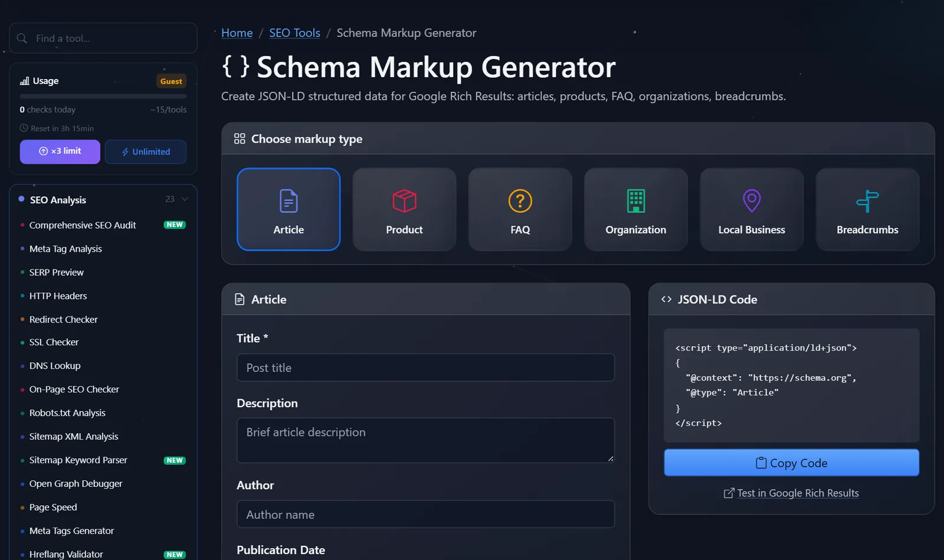Copy the generated JSON-LD code
The image size is (944, 560).
(791, 463)
